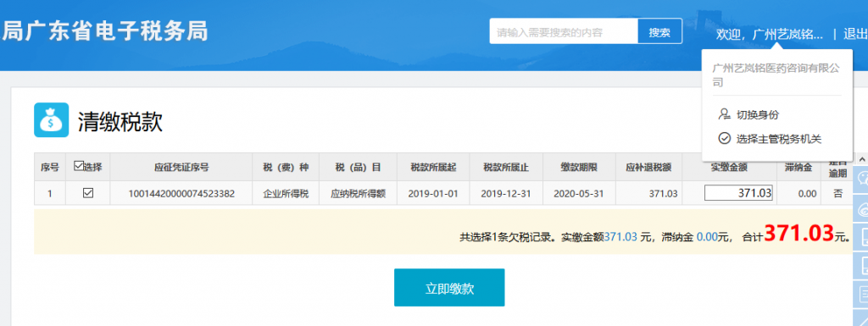The width and height of the screenshot is (868, 326).
Task: Click the 应纳税所得额 tax item cell
Action: coord(358,193)
